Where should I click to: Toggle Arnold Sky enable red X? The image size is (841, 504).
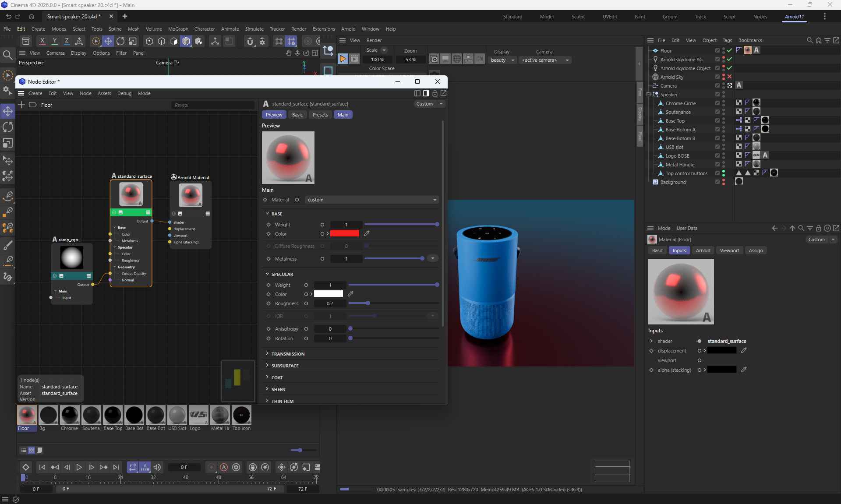pos(729,77)
